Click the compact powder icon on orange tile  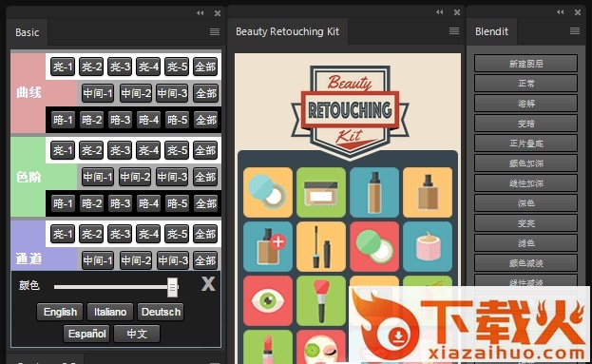(x=268, y=192)
